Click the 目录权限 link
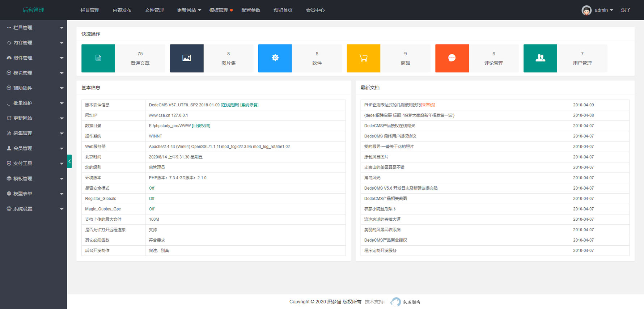 (x=201, y=126)
